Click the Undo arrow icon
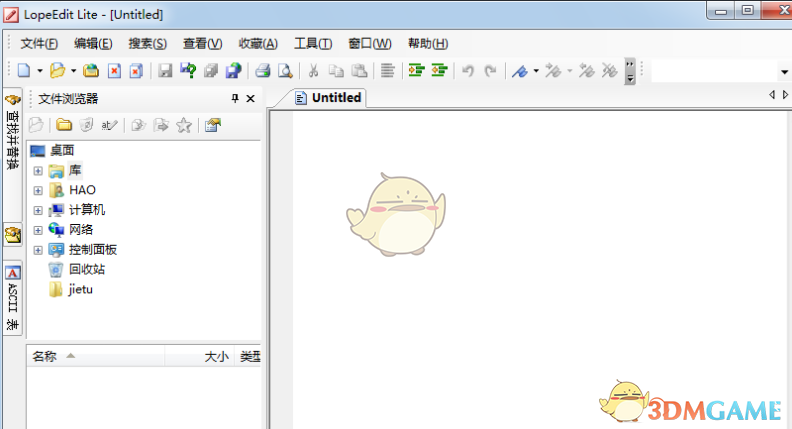This screenshot has height=429, width=792. [x=468, y=71]
